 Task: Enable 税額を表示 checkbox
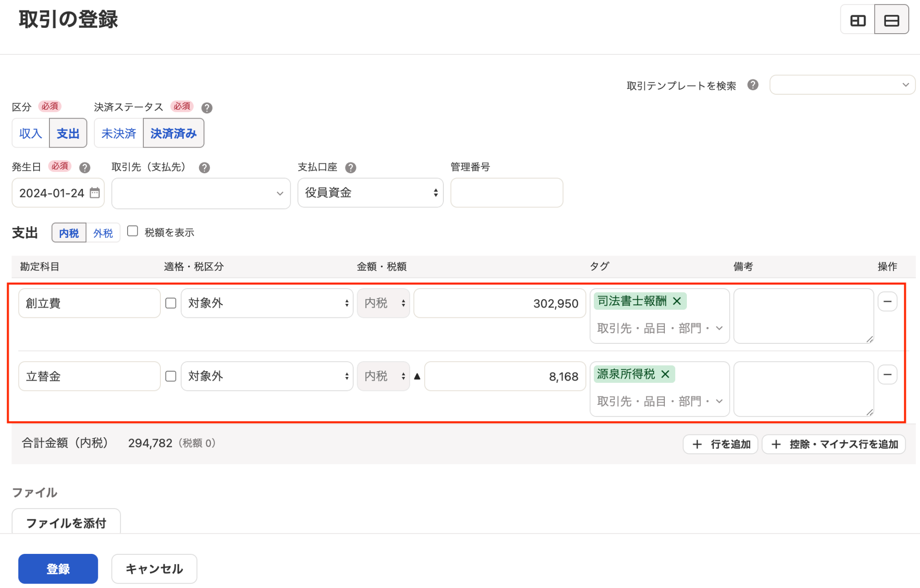click(x=133, y=231)
